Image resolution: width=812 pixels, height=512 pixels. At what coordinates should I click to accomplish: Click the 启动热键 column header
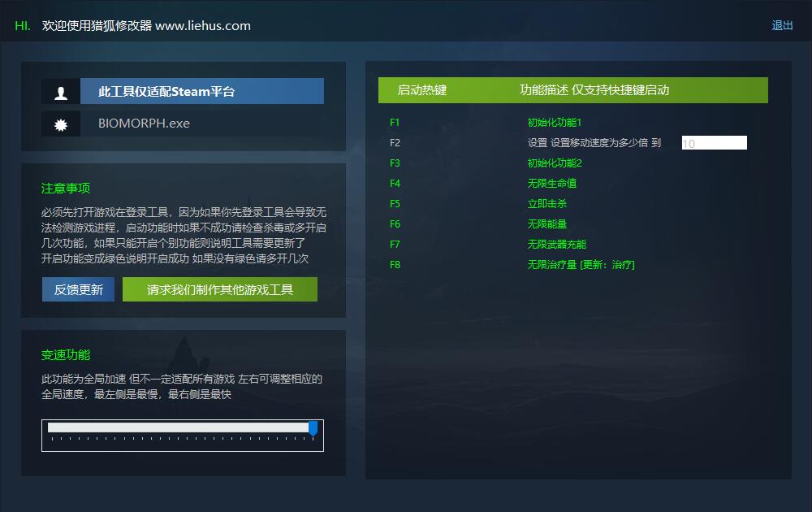(421, 89)
